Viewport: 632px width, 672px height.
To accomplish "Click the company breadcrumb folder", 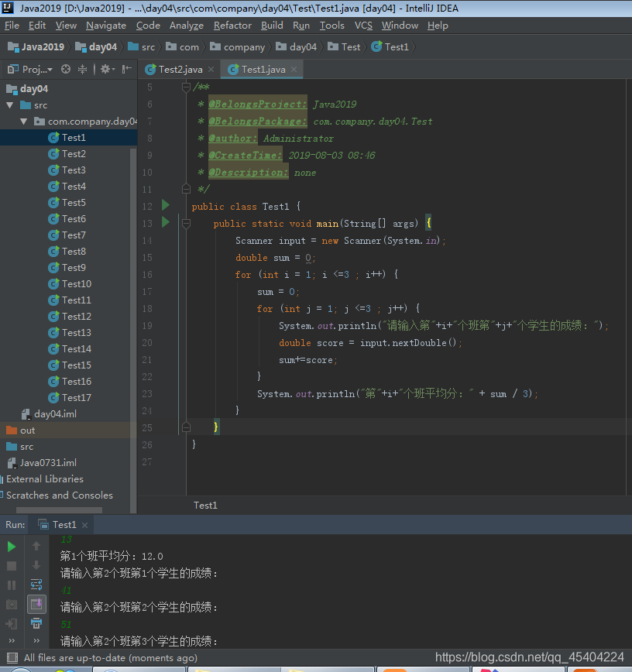I will click(238, 46).
